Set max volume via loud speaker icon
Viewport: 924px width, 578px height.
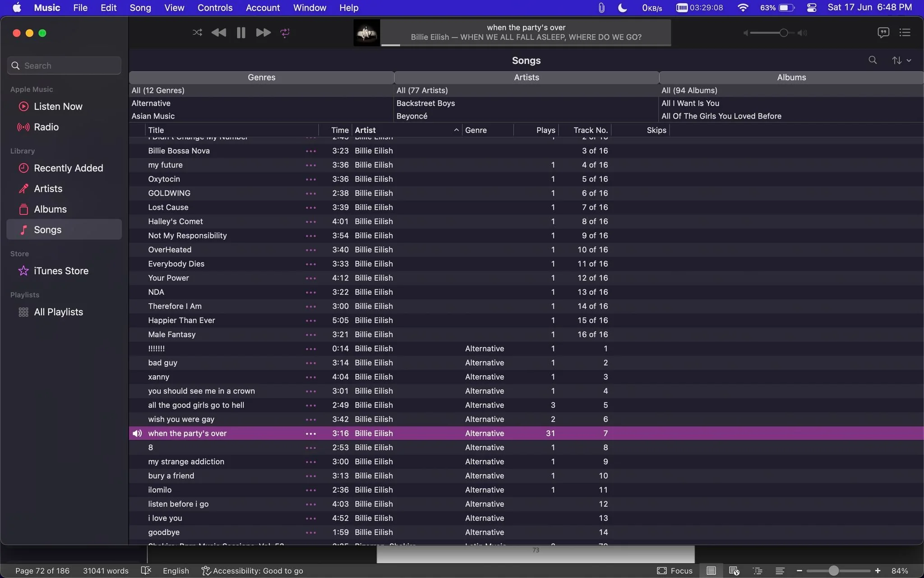tap(802, 33)
